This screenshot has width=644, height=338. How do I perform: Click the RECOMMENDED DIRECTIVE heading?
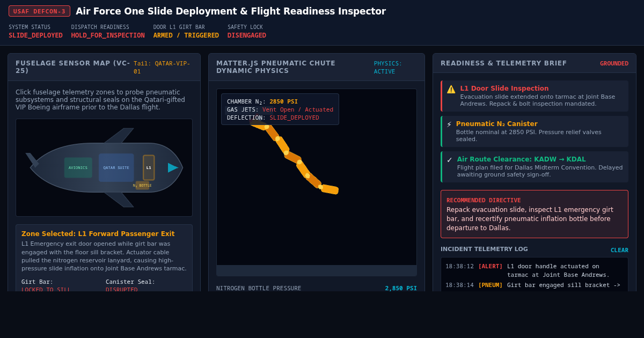click(484, 200)
